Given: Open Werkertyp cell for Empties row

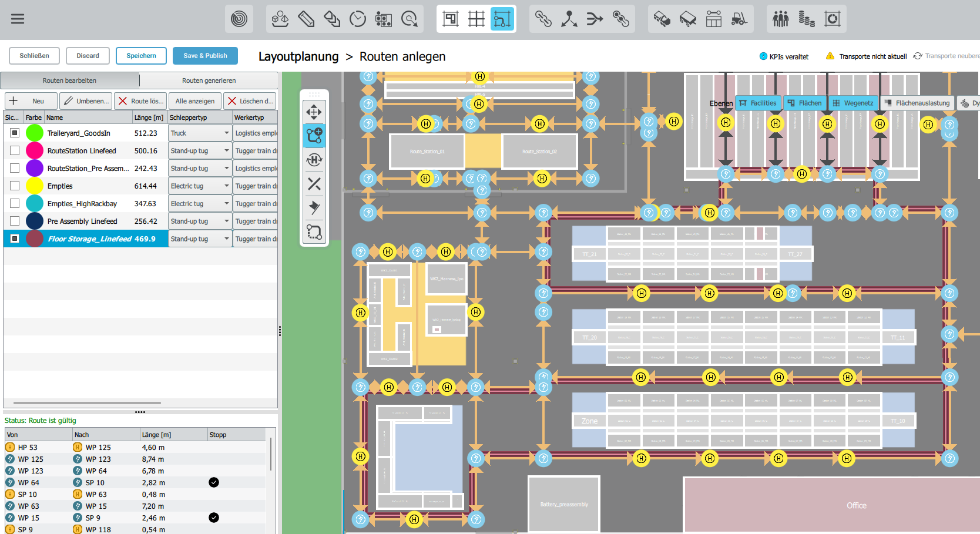Looking at the screenshot, I should [256, 186].
